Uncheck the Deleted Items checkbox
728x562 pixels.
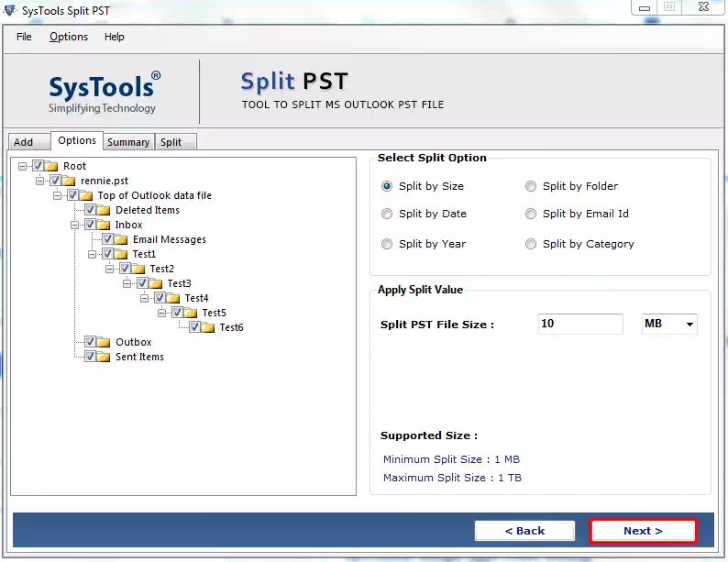[90, 209]
